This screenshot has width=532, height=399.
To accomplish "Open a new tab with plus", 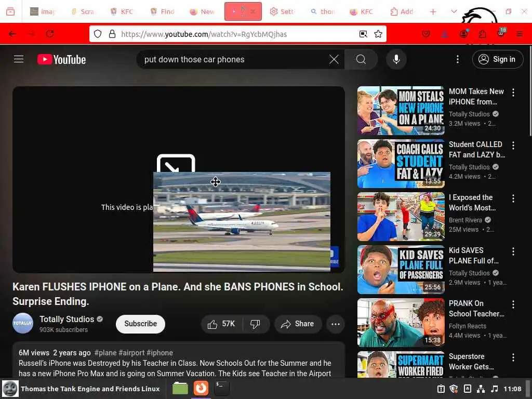I will tap(433, 11).
